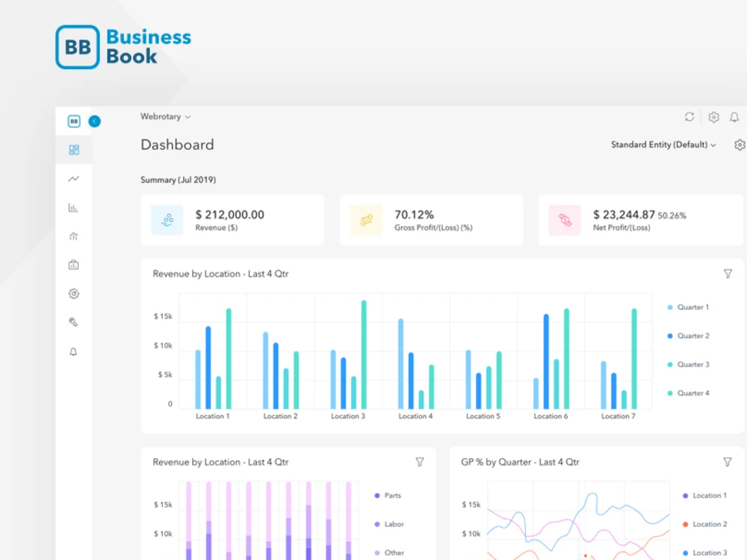Click the GP % by Quarter chart title
This screenshot has height=560, width=747.
[x=520, y=462]
